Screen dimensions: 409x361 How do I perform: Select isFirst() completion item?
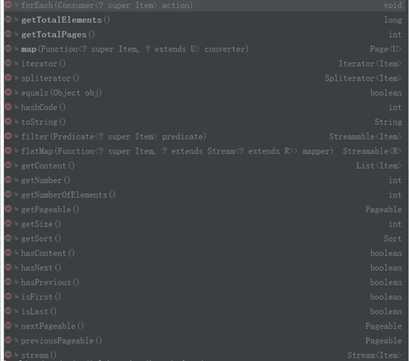point(204,297)
